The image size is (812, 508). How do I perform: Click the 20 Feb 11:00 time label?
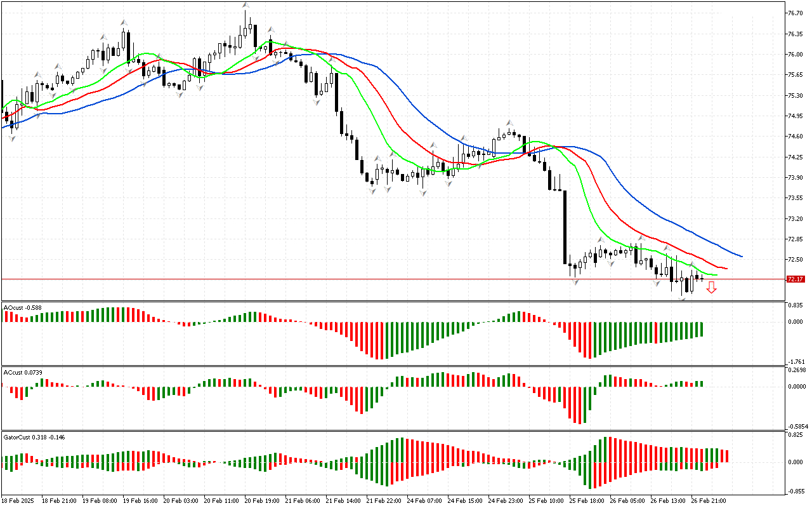[x=221, y=501]
